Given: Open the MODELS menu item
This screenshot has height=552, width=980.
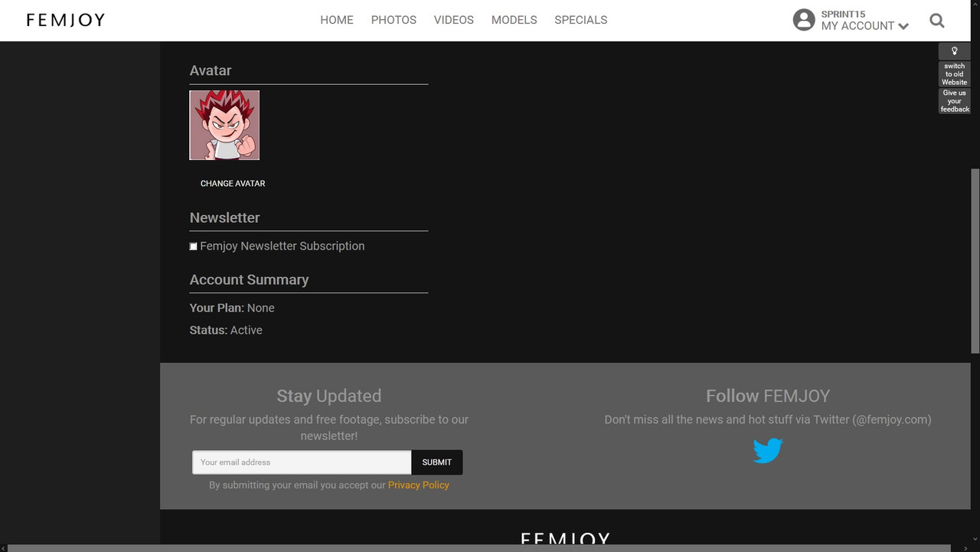Looking at the screenshot, I should [x=514, y=20].
